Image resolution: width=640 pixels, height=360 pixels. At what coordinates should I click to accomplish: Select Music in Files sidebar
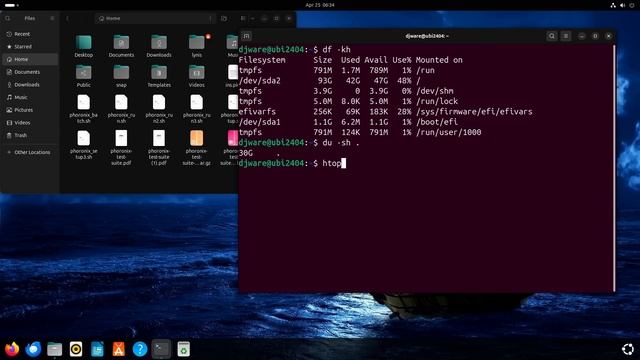30,97
